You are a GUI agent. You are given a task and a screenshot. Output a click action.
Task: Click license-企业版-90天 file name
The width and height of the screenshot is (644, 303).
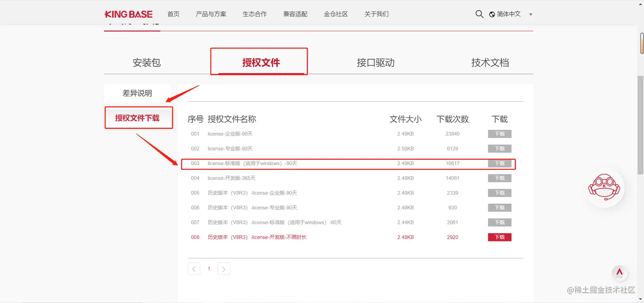click(230, 134)
